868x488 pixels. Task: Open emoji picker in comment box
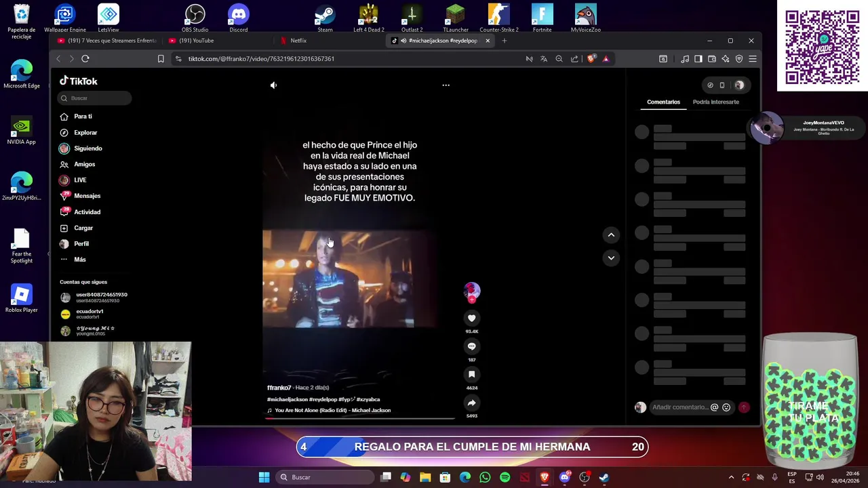(726, 407)
